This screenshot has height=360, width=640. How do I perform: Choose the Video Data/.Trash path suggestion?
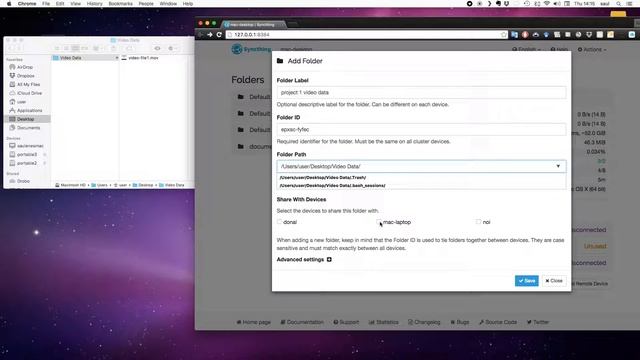pos(323,178)
